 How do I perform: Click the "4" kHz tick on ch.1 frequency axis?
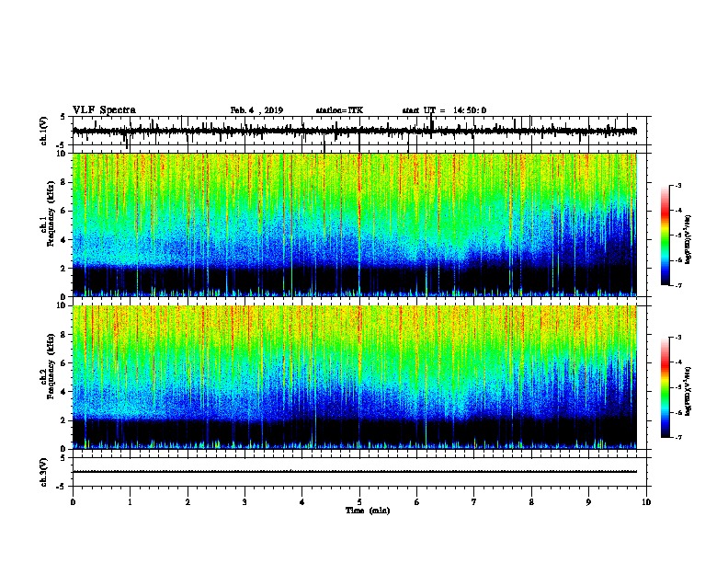point(64,240)
